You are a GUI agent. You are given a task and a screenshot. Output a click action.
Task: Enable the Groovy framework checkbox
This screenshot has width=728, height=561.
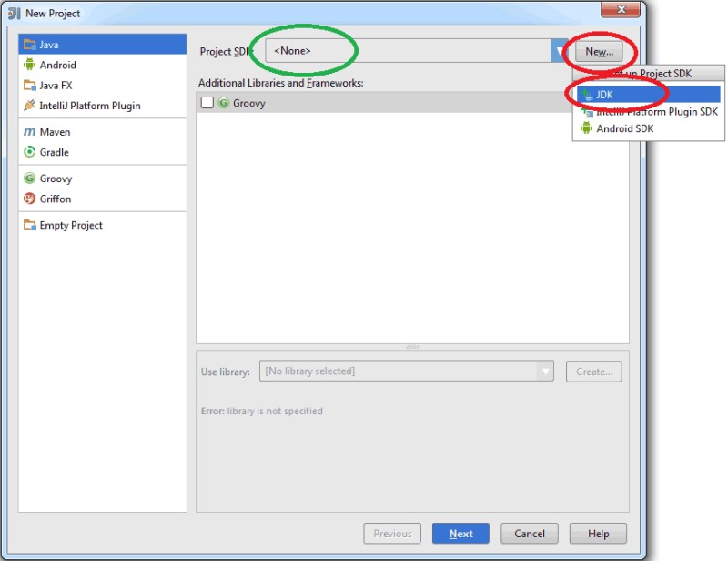point(207,103)
